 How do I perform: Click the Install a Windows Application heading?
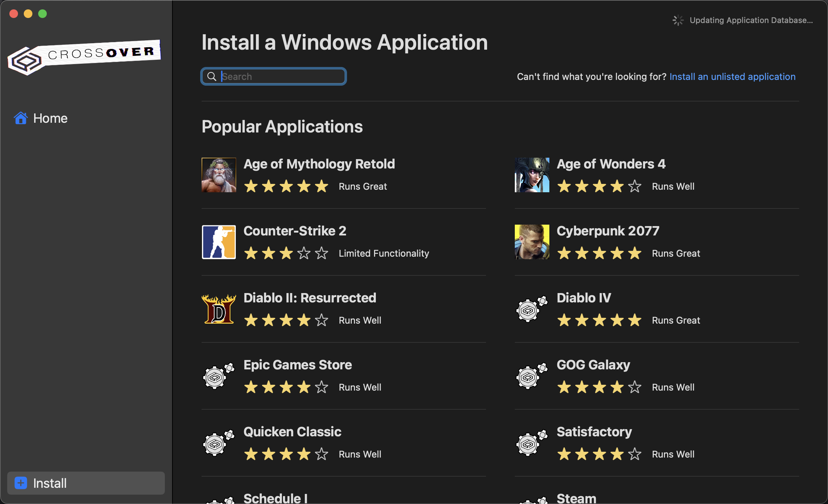pos(345,42)
